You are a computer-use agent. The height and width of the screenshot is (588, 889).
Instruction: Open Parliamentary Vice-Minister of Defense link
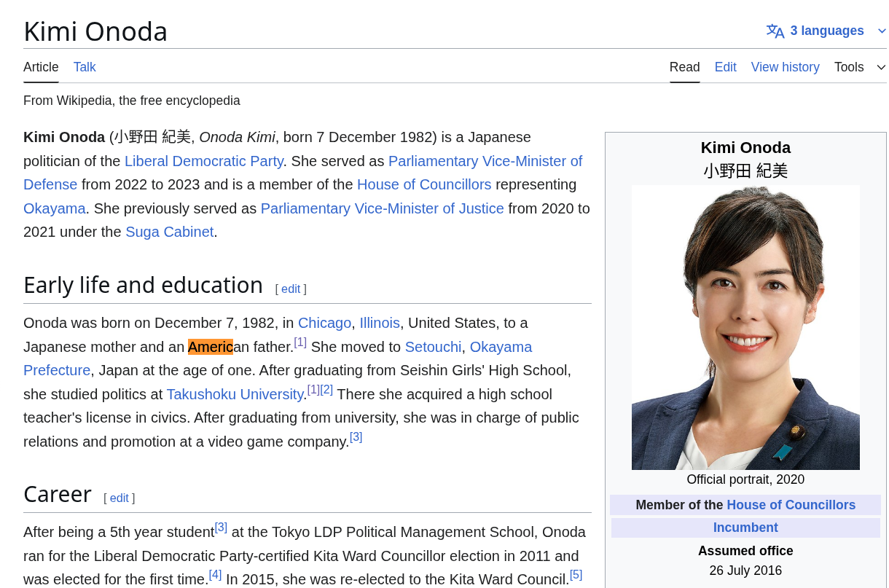[485, 161]
